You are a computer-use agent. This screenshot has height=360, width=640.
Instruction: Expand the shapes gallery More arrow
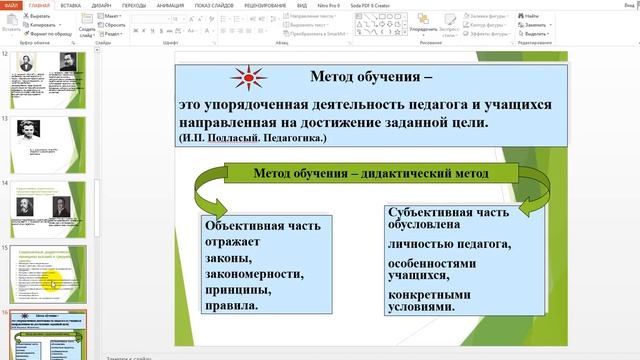(405, 33)
